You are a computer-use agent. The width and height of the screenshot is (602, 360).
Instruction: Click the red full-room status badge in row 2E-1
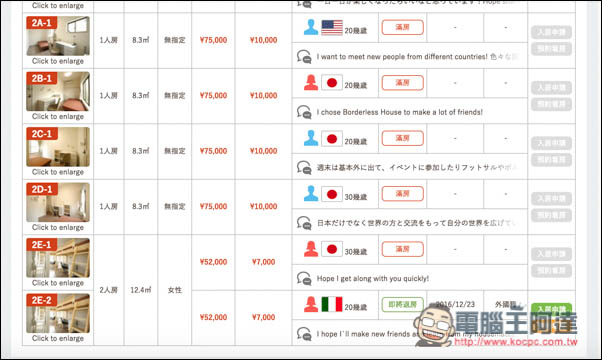(x=403, y=249)
